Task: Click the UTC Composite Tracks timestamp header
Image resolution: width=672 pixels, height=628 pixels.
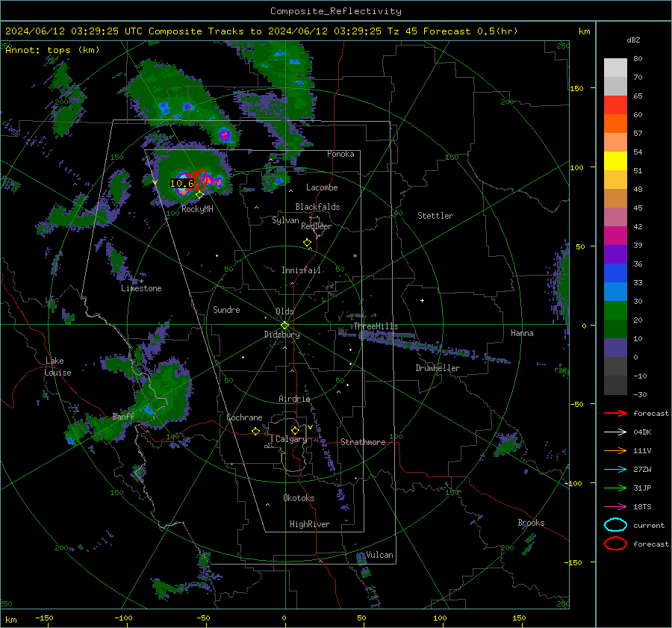Action: click(x=261, y=31)
